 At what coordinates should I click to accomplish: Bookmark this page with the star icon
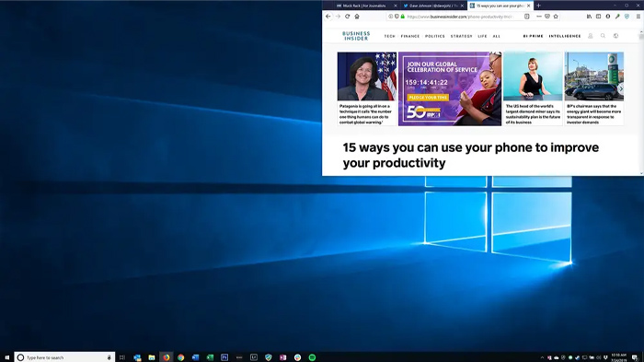point(556,17)
